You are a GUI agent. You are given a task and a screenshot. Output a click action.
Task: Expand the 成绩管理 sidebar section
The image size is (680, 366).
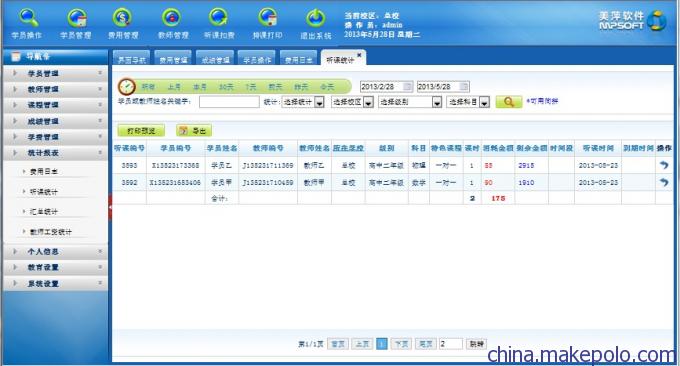tap(56, 121)
